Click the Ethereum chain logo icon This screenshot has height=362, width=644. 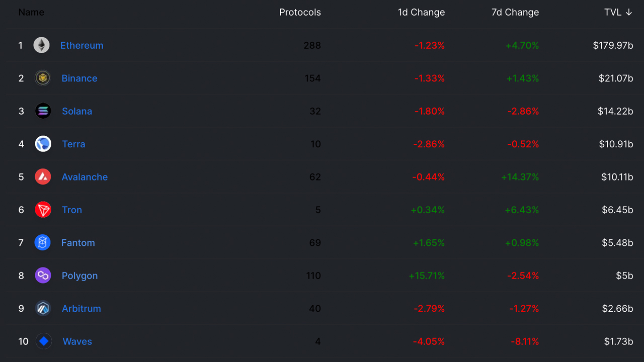42,45
